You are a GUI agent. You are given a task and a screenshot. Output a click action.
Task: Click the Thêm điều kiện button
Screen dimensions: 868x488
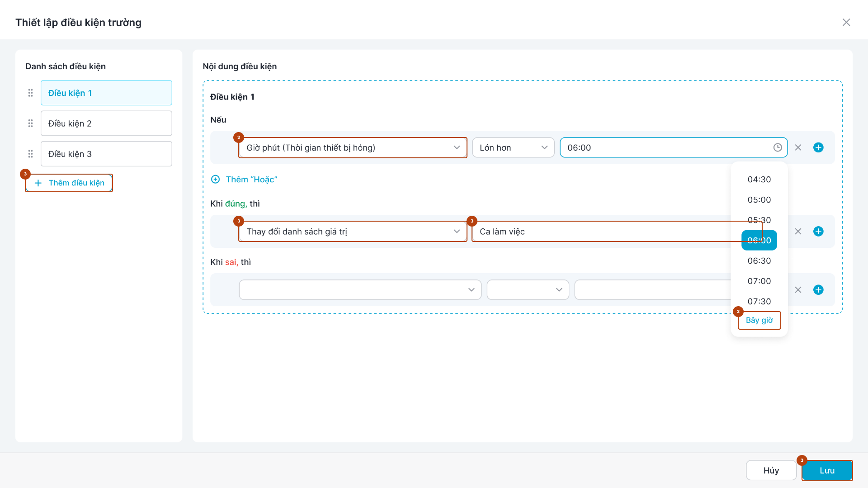coord(69,183)
